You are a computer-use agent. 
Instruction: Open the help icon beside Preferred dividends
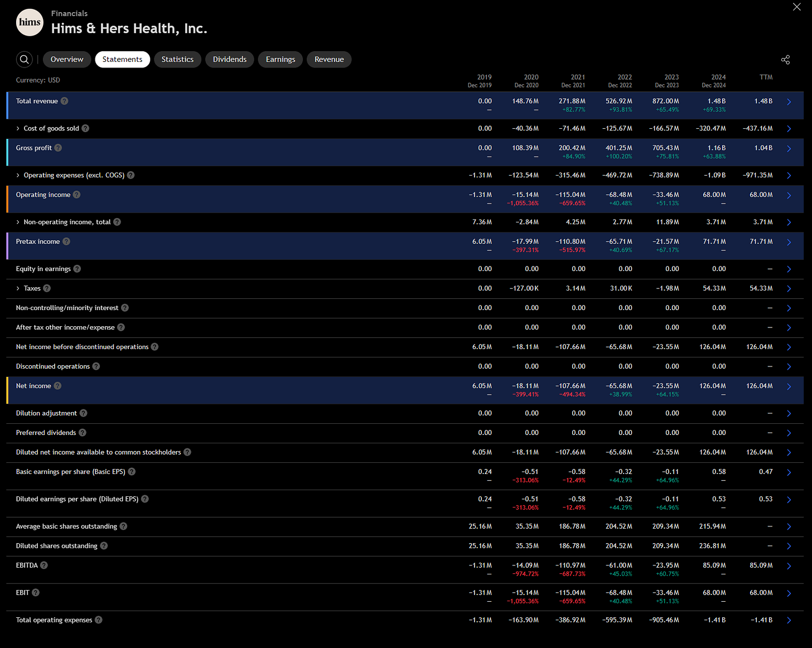(83, 433)
